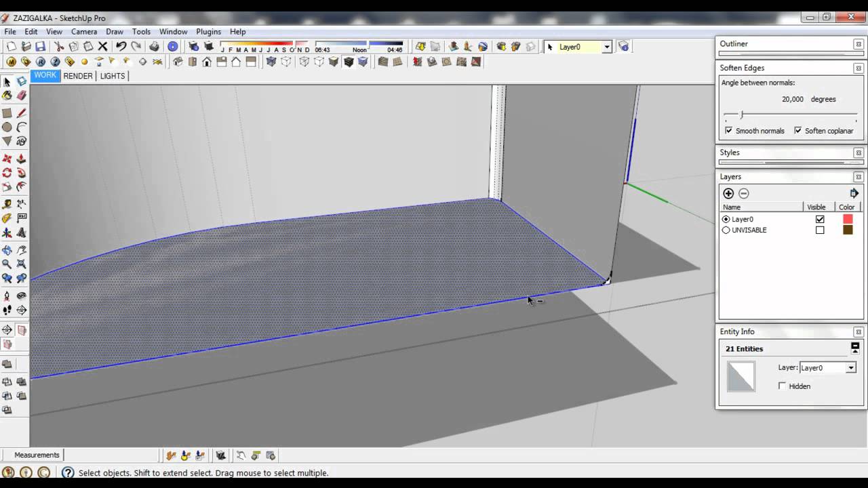868x488 pixels.
Task: Pick the Paint Bucket tool
Action: click(7, 96)
